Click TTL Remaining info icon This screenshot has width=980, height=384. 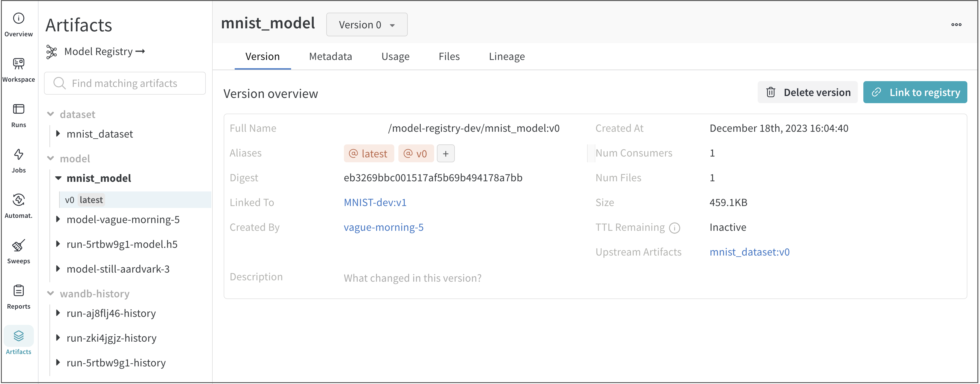675,228
